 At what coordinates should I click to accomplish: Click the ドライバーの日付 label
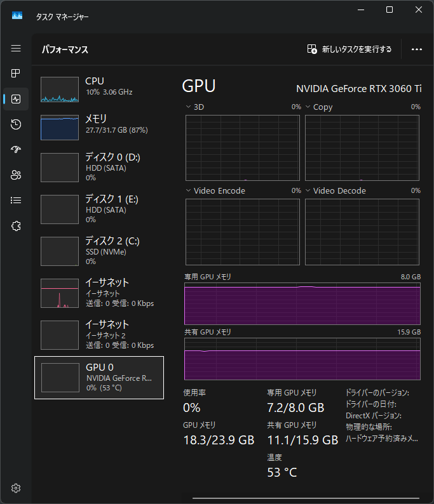point(371,404)
